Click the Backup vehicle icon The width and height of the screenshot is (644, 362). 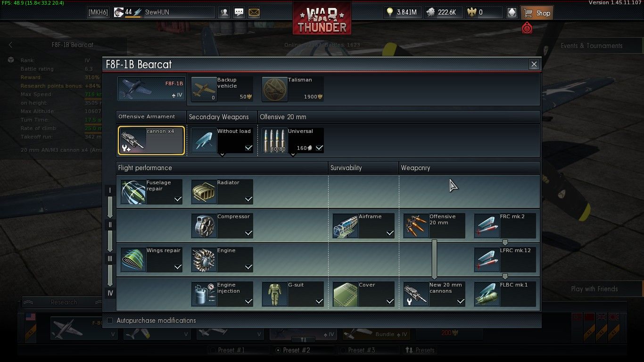tap(204, 89)
